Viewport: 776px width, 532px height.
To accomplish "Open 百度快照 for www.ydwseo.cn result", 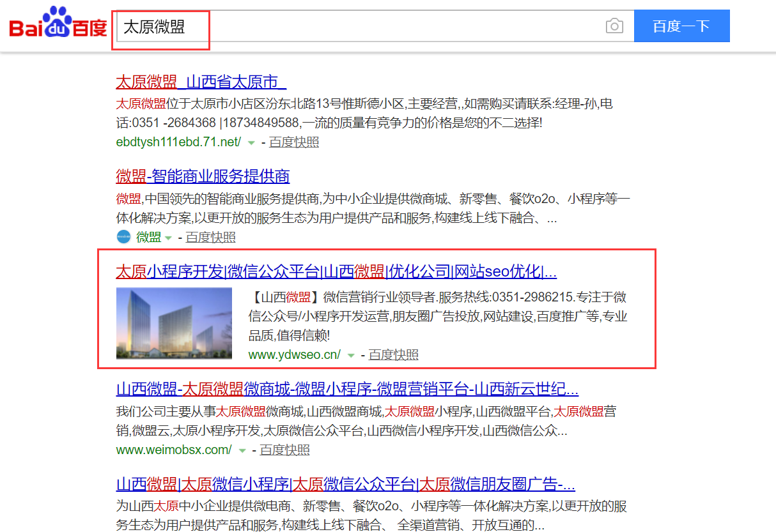I will pyautogui.click(x=394, y=354).
